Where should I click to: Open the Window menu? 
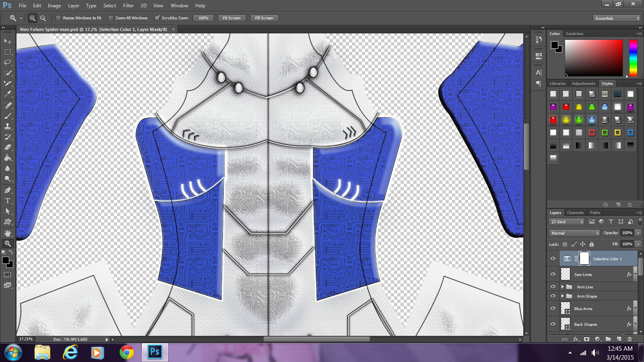point(179,6)
